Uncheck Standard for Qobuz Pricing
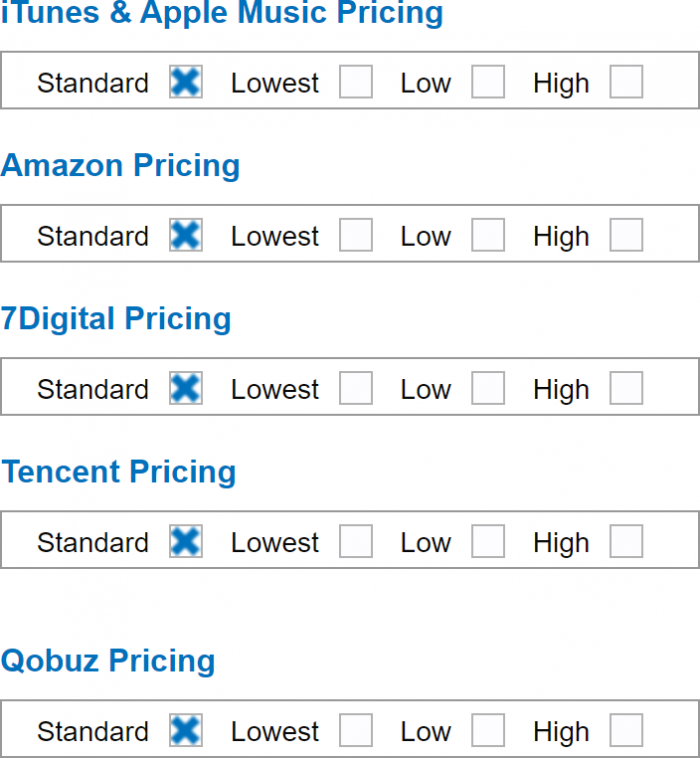 (x=185, y=730)
